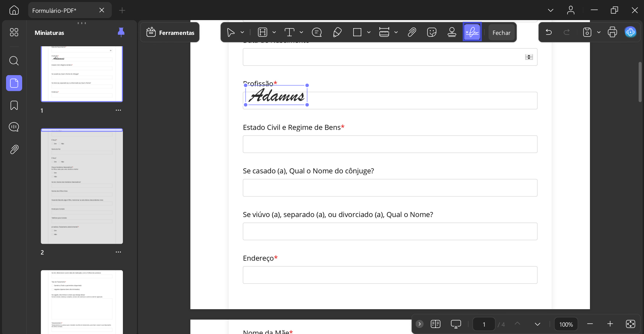Expand the shape tool dropdown
This screenshot has width=644, height=334.
[x=369, y=33]
